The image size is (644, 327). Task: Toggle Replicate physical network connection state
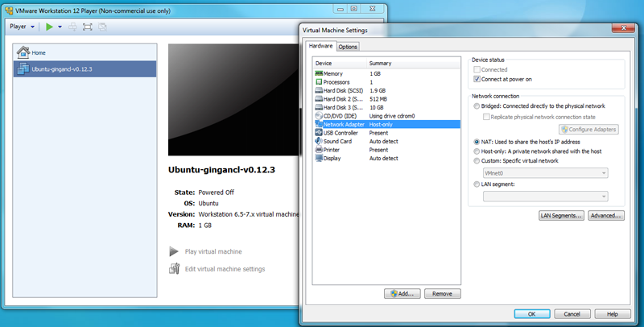[x=486, y=117]
